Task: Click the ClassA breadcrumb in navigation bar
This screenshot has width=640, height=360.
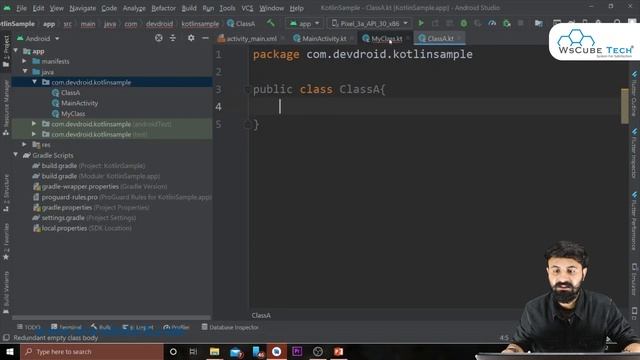Action: (x=241, y=24)
